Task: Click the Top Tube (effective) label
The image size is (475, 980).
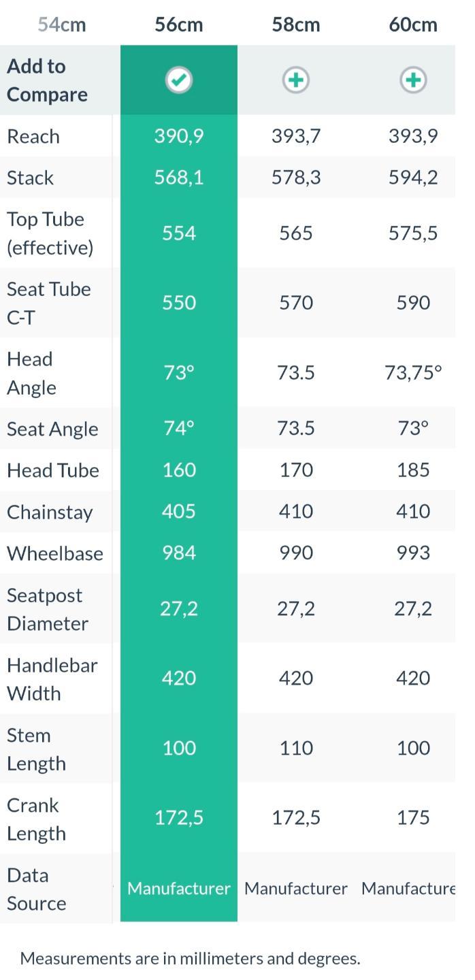Action: click(x=50, y=233)
